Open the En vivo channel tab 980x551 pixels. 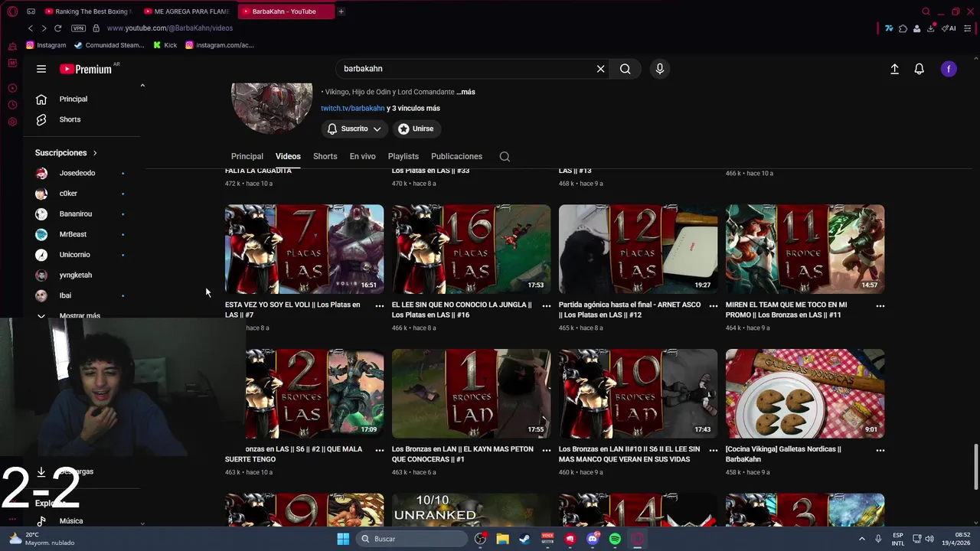(x=363, y=156)
